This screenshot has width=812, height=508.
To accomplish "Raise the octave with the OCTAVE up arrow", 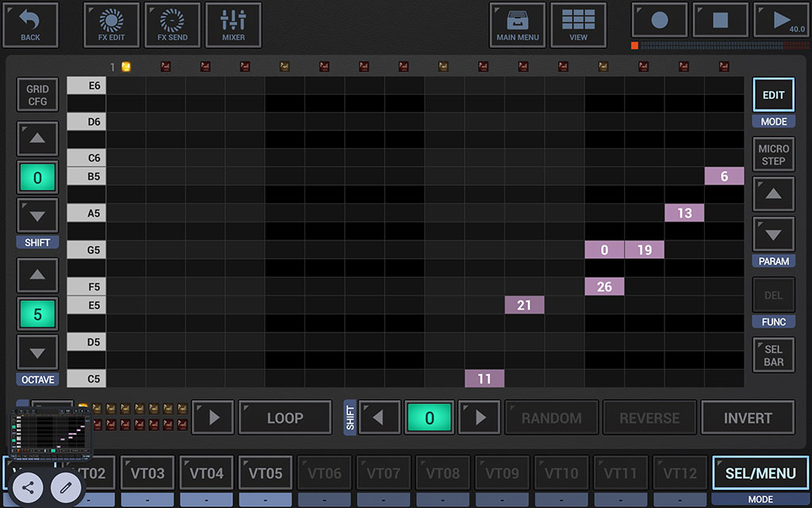I will 36,275.
